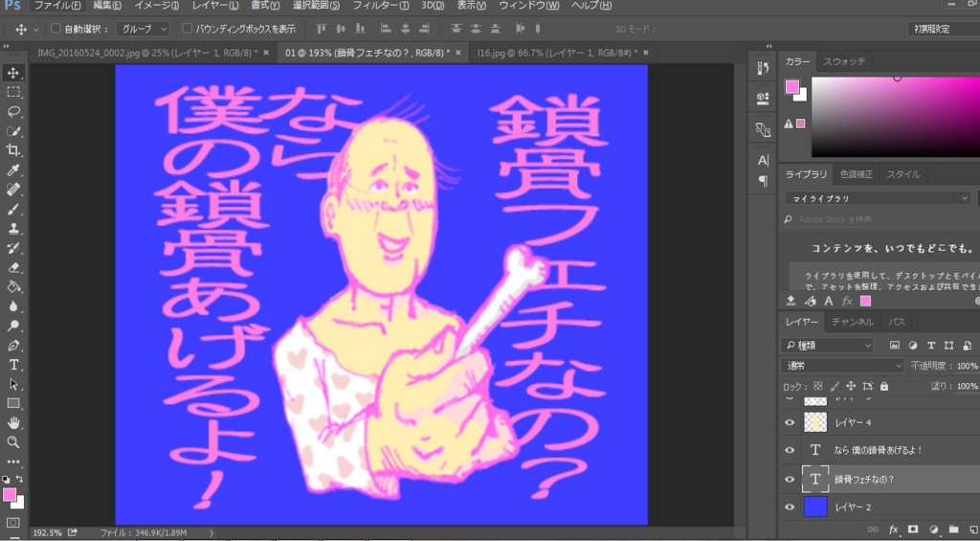Open the ファイル menu
The image size is (980, 541).
[x=56, y=6]
